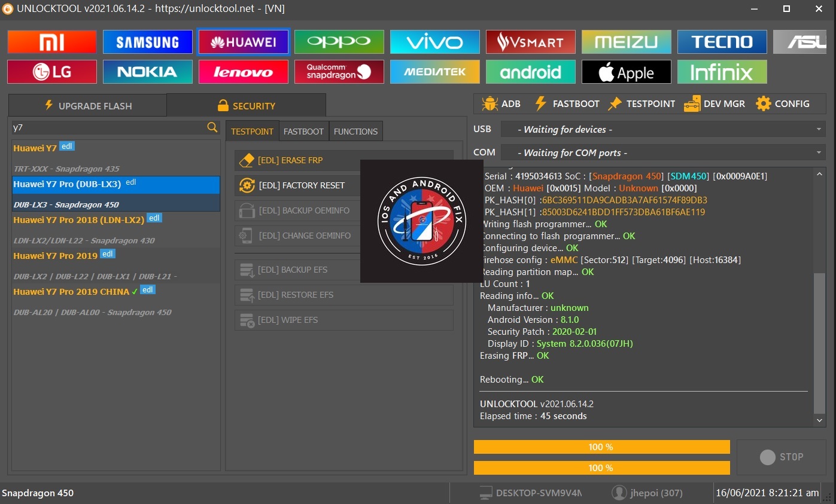
Task: Select the TESTPOINT sub-tab
Action: click(252, 131)
